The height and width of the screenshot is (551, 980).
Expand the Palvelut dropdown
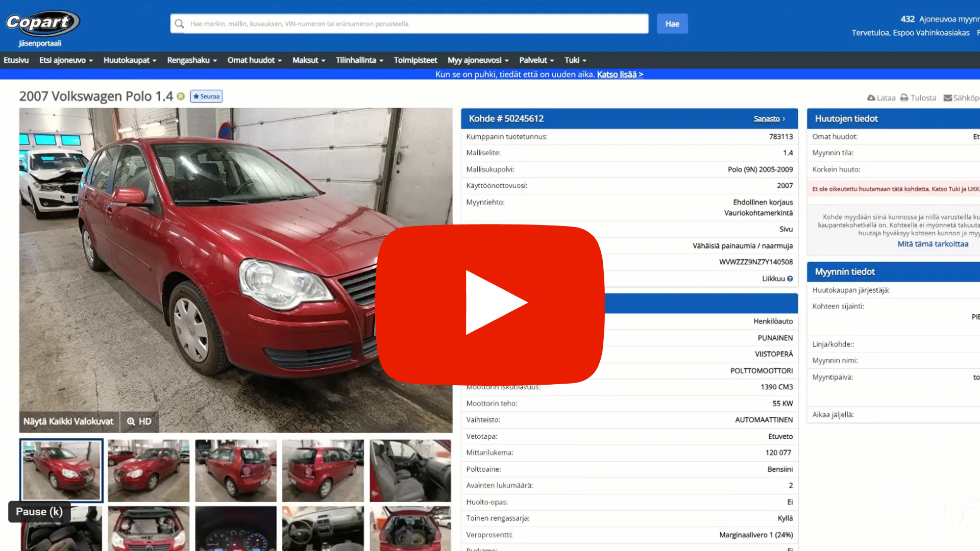coord(536,60)
